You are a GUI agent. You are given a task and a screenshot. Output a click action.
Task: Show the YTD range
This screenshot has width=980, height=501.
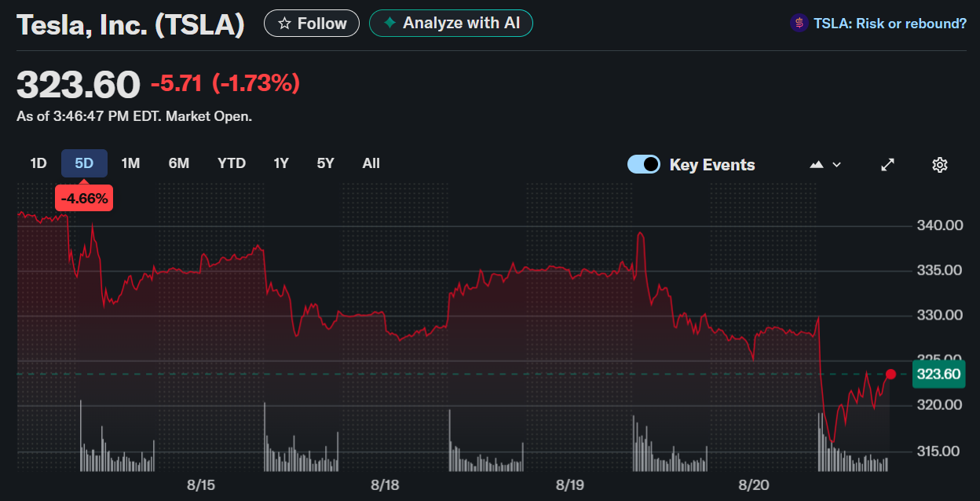point(232,163)
